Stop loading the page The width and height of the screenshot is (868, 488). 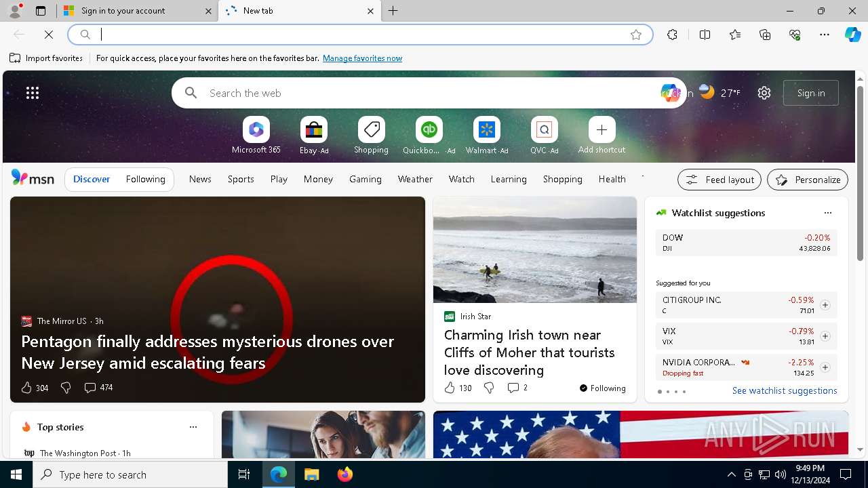[49, 35]
